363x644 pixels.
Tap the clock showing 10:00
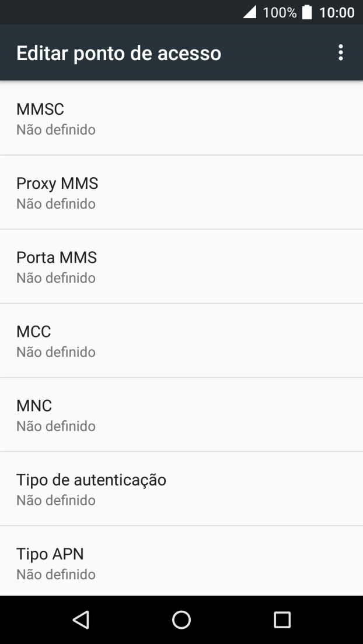point(336,12)
